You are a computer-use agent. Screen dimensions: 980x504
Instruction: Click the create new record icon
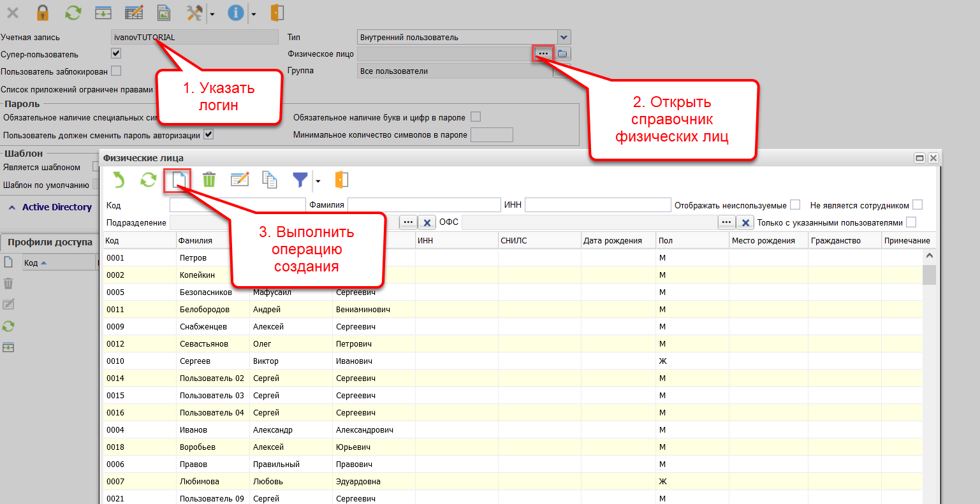pyautogui.click(x=179, y=180)
